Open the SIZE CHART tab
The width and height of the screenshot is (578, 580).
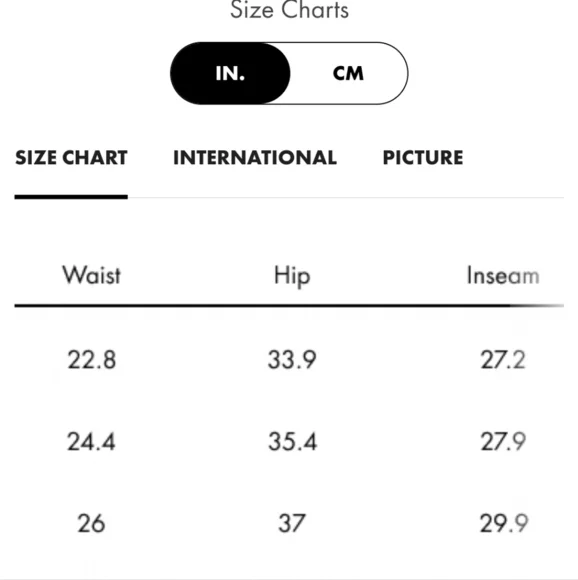[x=71, y=158]
